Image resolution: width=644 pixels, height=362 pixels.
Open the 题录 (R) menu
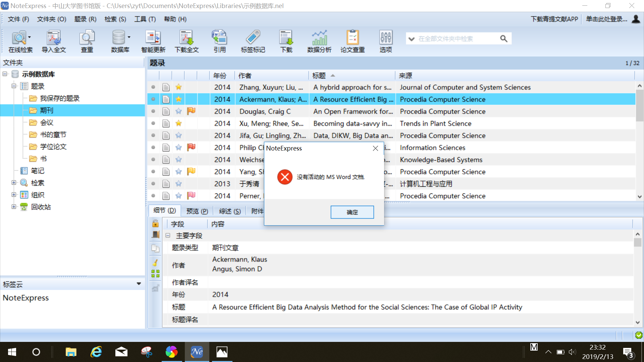point(85,19)
